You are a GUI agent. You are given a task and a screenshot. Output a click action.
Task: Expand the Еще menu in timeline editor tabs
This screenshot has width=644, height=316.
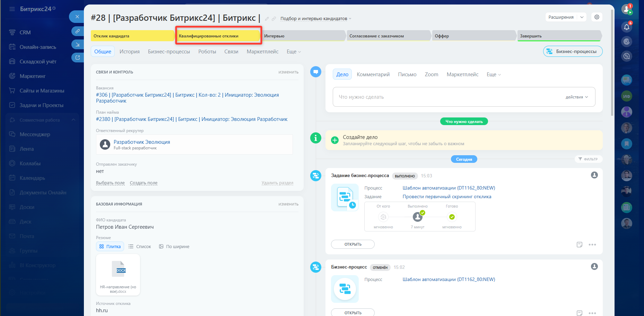click(494, 74)
